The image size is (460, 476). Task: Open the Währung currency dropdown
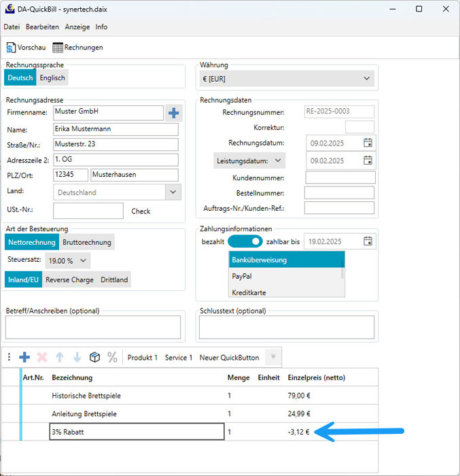point(287,79)
